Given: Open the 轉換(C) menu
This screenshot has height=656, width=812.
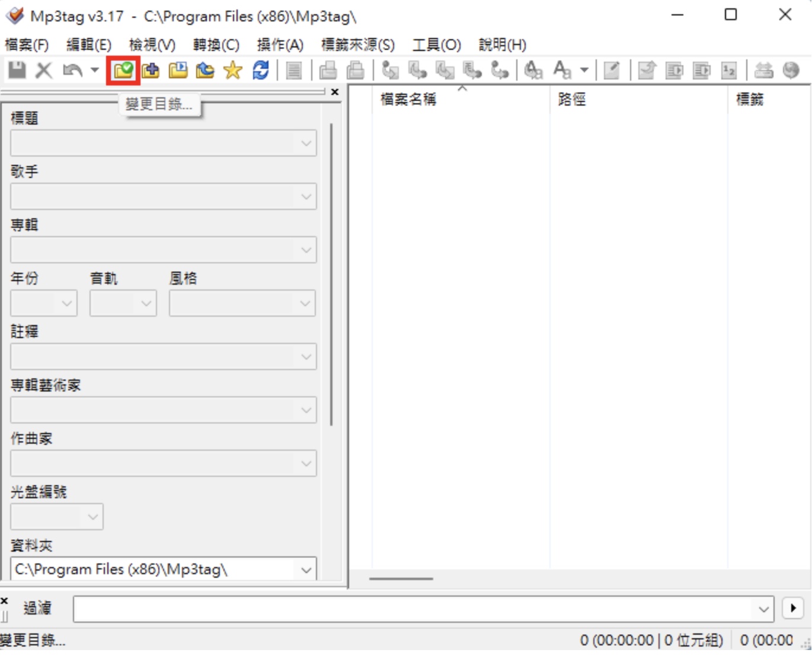Looking at the screenshot, I should click(x=216, y=44).
